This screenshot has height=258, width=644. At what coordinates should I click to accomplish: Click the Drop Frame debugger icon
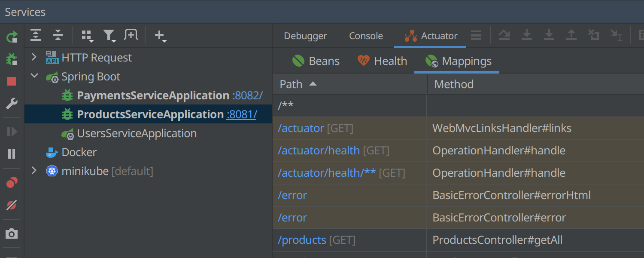click(594, 35)
